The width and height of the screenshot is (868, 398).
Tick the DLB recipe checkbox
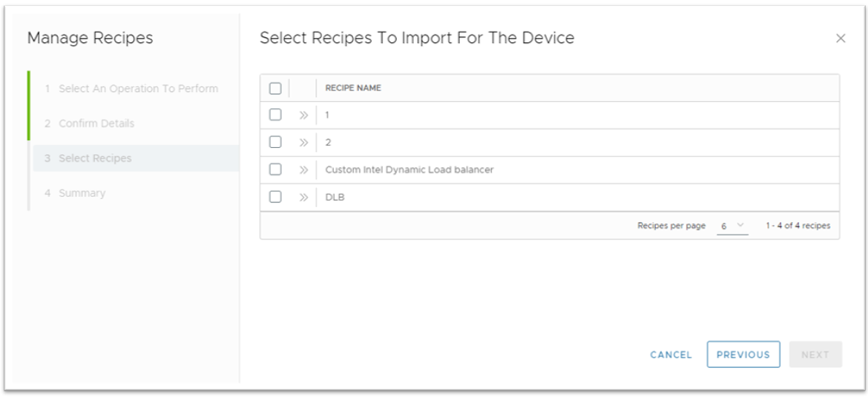pyautogui.click(x=275, y=197)
